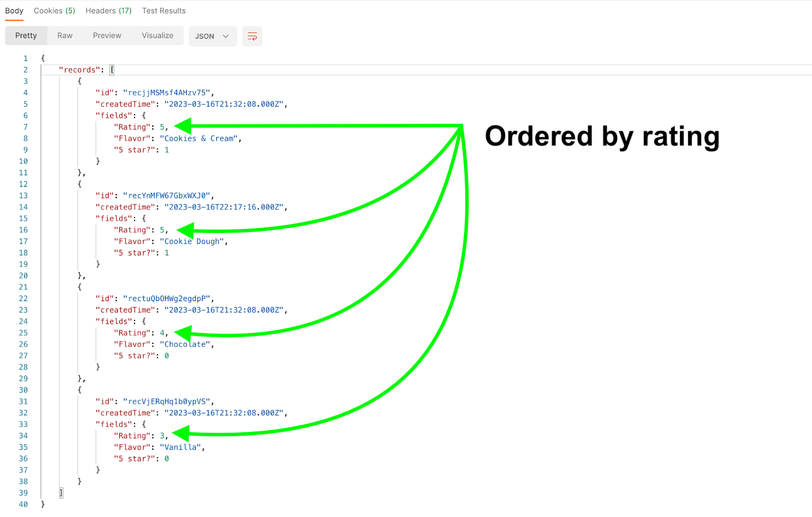Switch to the Test Results tab
Viewport: 812px width, 517px height.
click(164, 11)
